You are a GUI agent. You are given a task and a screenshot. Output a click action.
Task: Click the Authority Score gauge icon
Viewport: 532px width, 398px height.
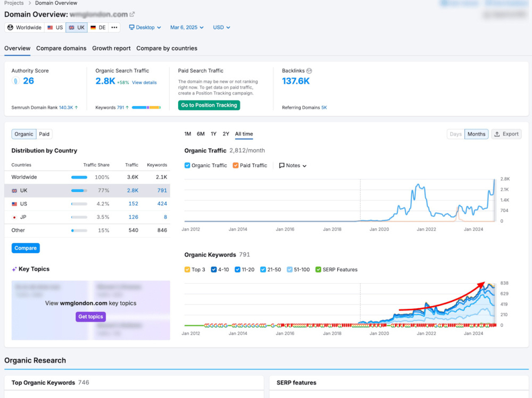(x=15, y=81)
